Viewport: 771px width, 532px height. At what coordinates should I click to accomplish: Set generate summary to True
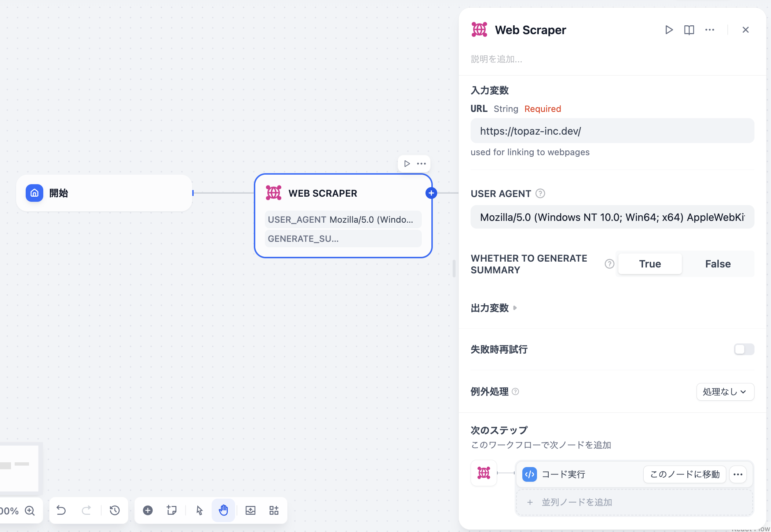pos(650,264)
